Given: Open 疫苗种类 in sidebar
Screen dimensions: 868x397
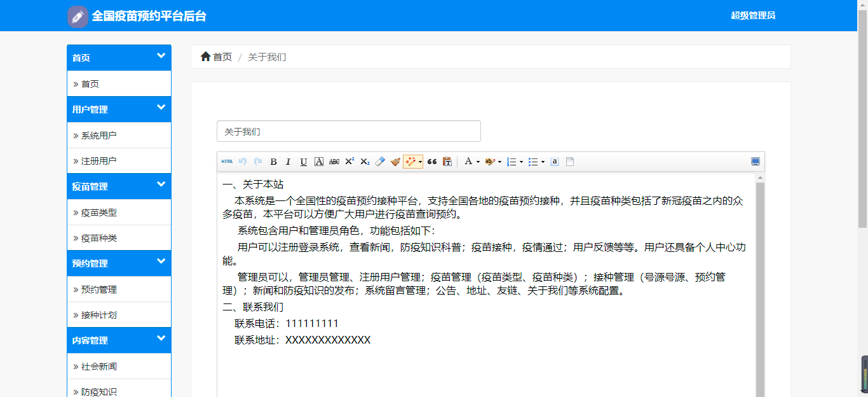Looking at the screenshot, I should (119, 238).
